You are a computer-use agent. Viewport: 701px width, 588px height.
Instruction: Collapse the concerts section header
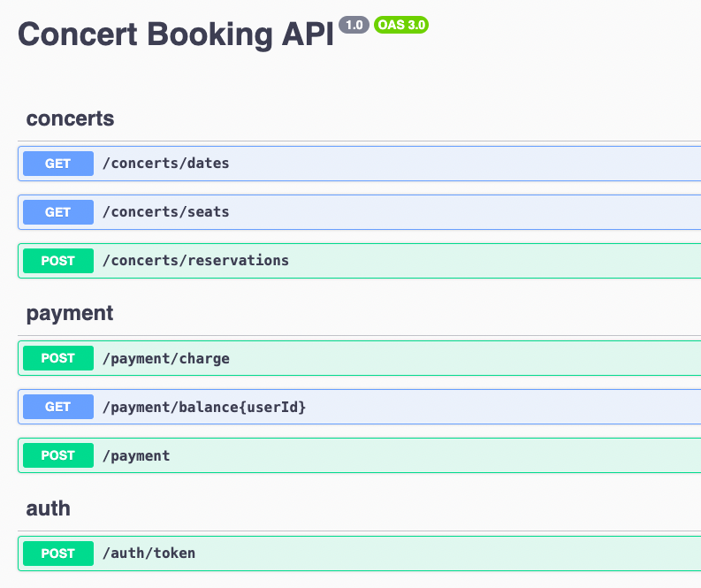point(71,118)
